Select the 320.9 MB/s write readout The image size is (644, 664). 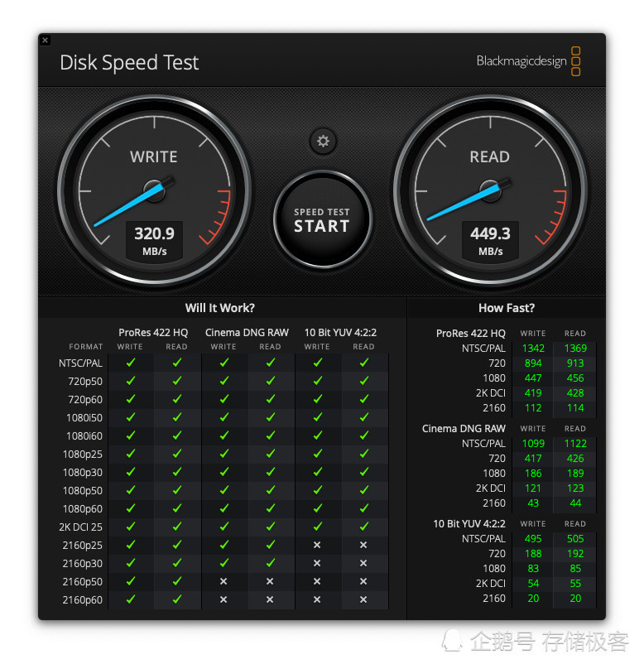154,241
